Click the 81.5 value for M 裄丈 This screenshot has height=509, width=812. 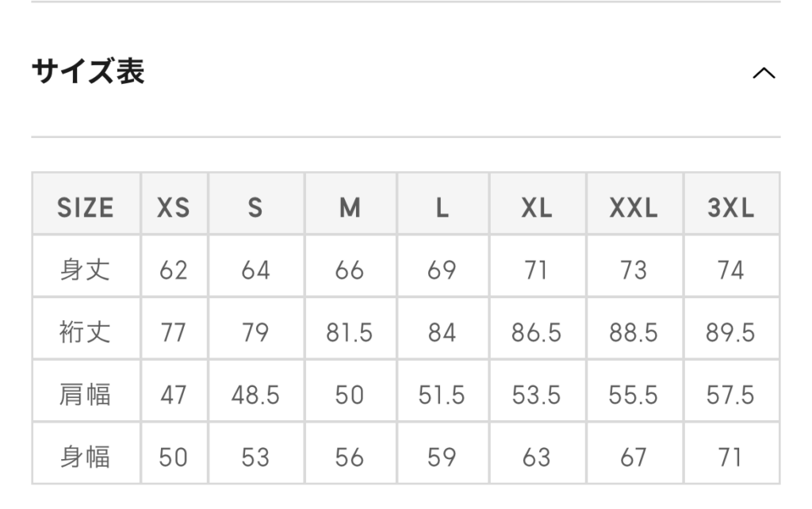pos(350,332)
